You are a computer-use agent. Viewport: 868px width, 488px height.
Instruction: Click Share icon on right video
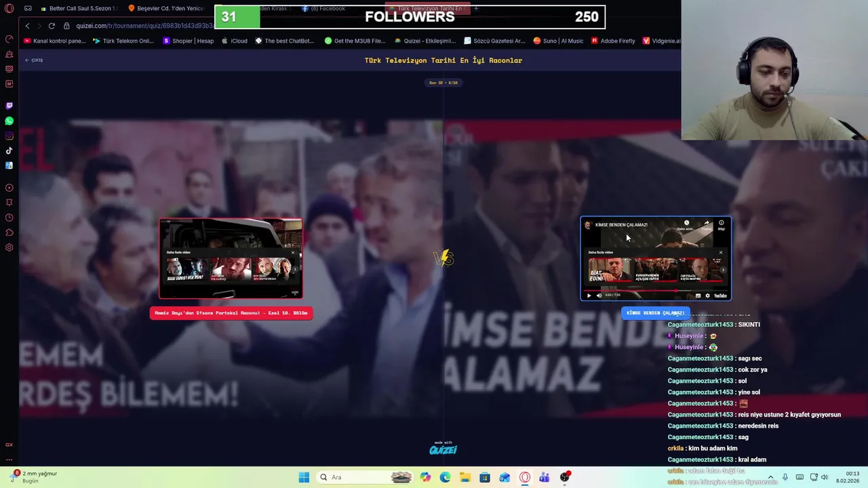point(707,223)
